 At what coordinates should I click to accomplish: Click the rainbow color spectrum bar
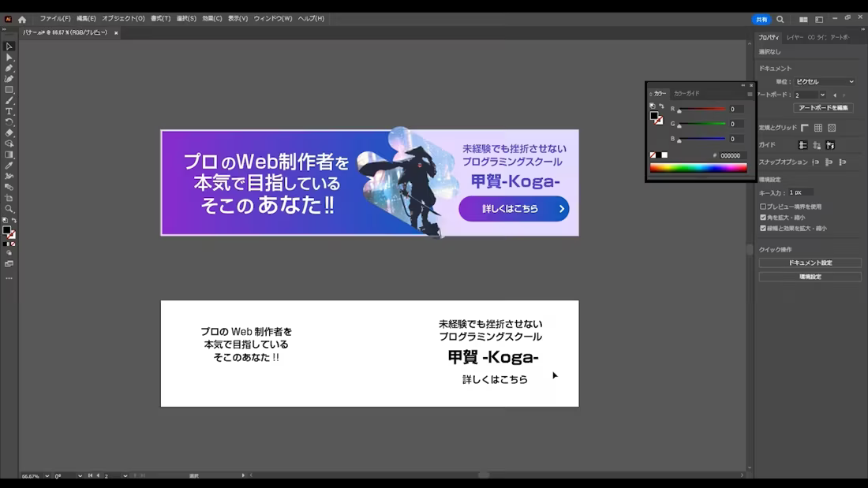698,168
